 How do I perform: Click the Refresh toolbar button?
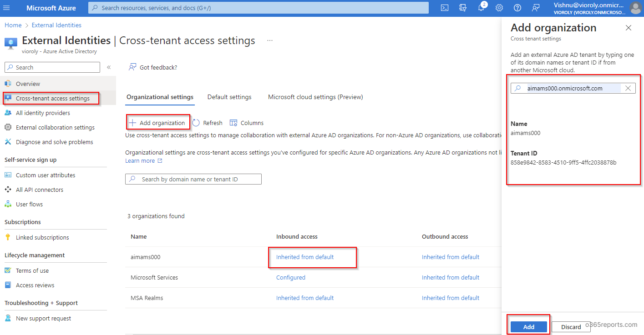tap(208, 123)
